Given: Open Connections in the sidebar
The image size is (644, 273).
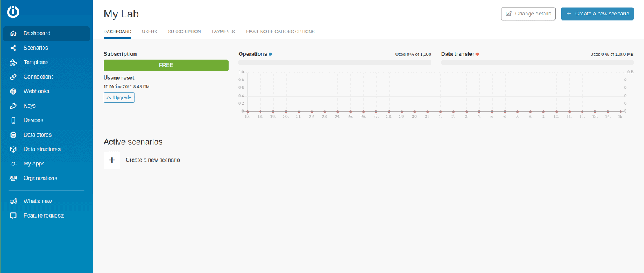Looking at the screenshot, I should point(46,77).
